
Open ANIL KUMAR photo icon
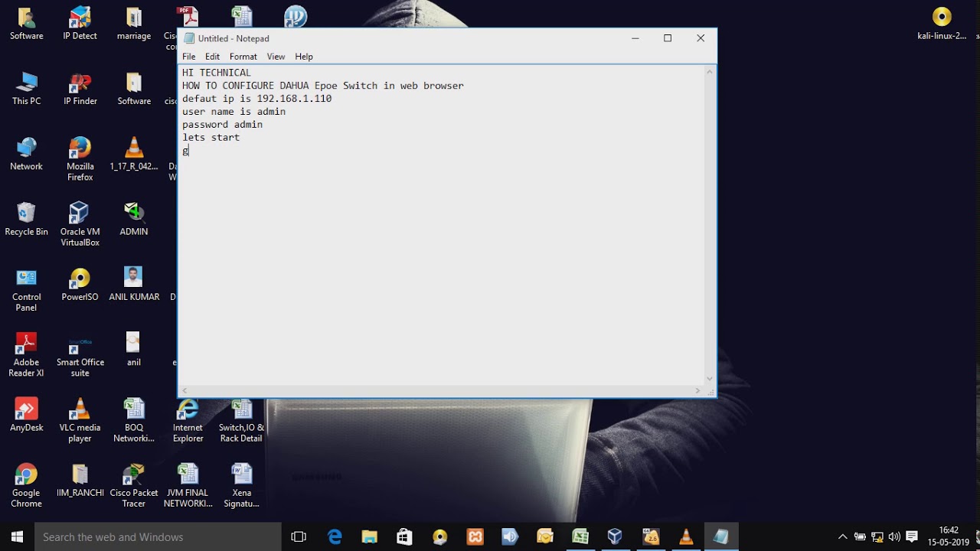(134, 285)
